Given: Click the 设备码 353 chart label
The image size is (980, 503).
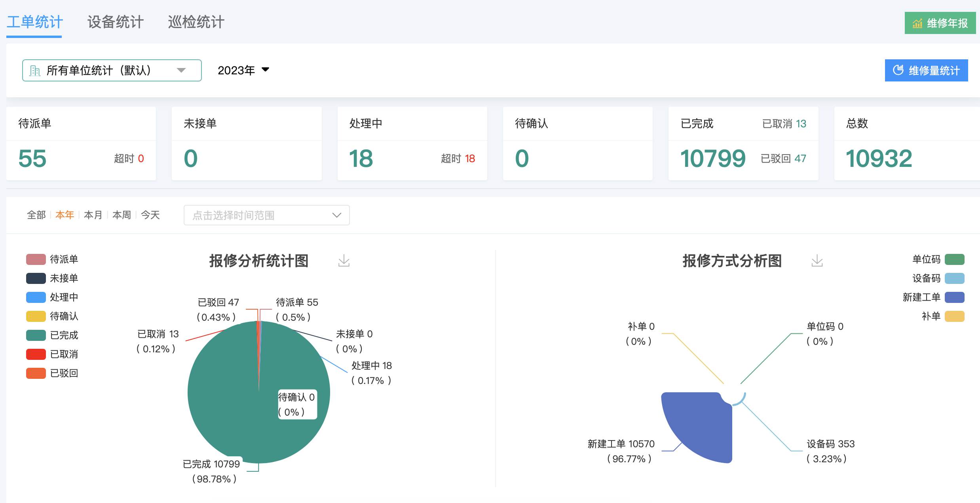Looking at the screenshot, I should tap(830, 451).
